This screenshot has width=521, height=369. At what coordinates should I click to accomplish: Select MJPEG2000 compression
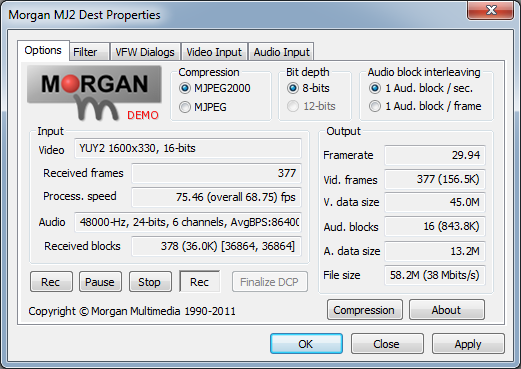tap(215, 88)
